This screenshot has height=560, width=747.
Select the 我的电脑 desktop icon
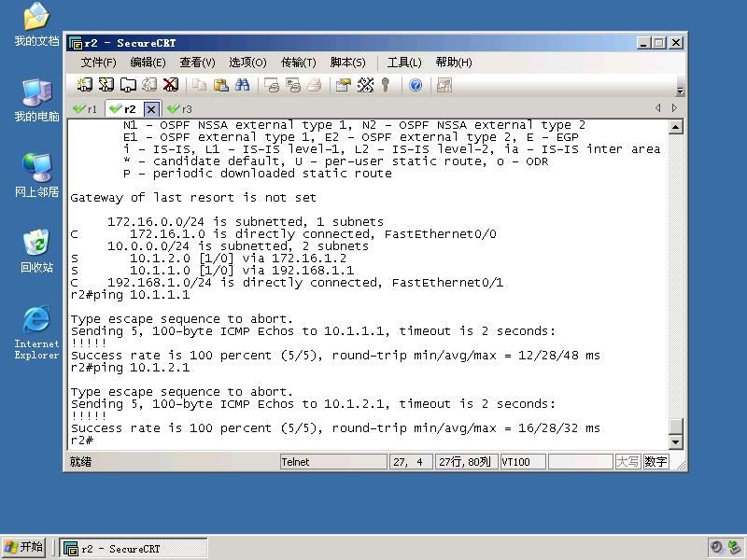click(36, 101)
